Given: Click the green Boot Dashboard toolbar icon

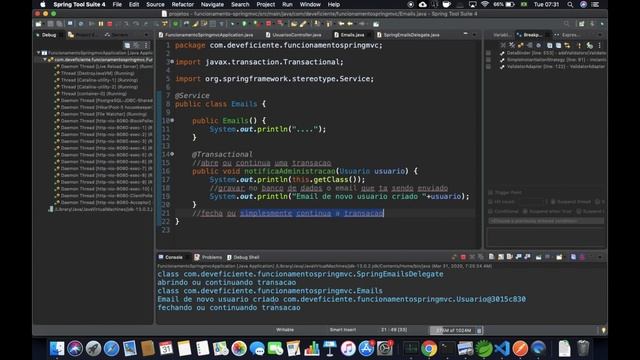Looking at the screenshot, I should [x=176, y=24].
